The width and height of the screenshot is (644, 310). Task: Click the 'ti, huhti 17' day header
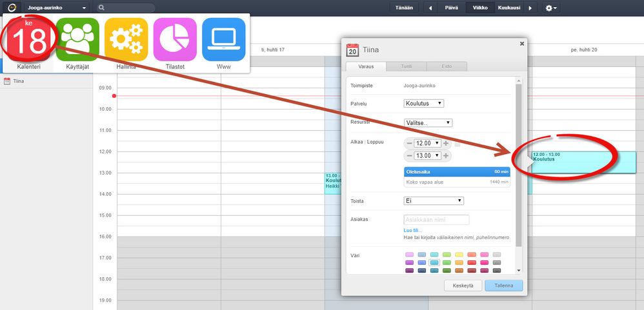pyautogui.click(x=273, y=50)
